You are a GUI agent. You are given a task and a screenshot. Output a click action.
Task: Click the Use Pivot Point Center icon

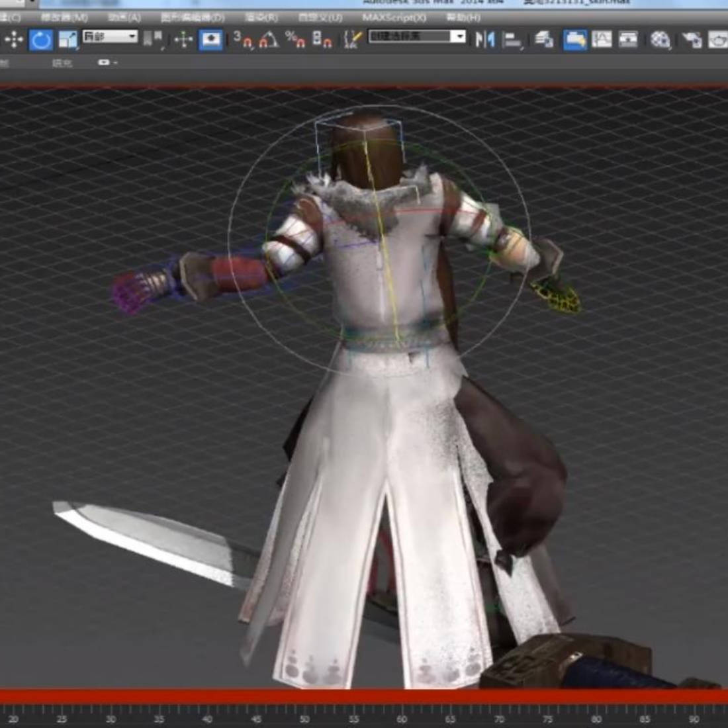(152, 40)
